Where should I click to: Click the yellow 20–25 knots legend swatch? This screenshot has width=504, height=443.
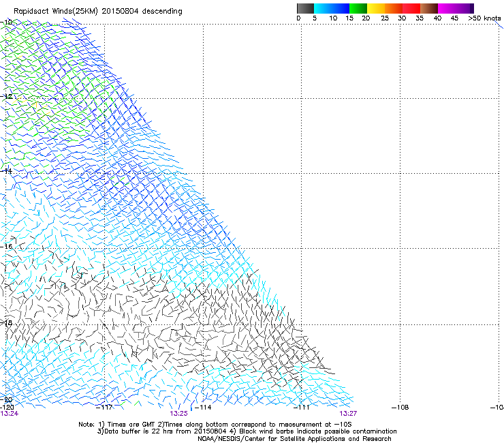pyautogui.click(x=376, y=8)
